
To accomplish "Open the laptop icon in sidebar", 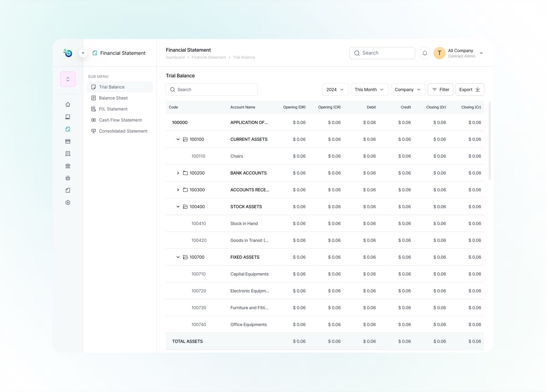I will (x=68, y=117).
